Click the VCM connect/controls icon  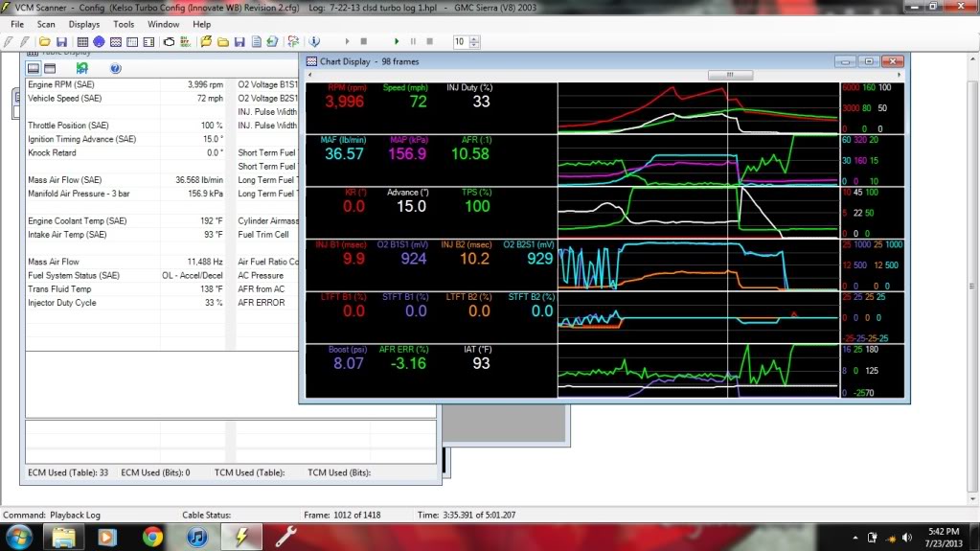coord(292,42)
